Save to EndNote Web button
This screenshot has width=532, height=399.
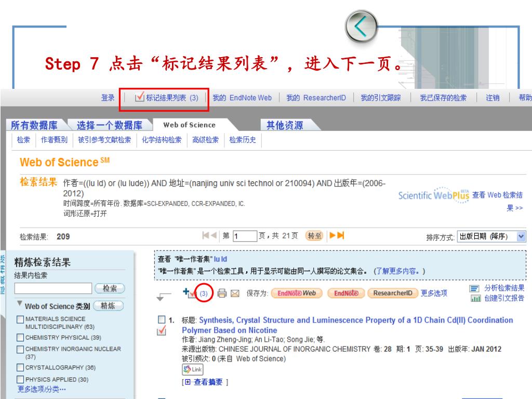[x=297, y=293]
